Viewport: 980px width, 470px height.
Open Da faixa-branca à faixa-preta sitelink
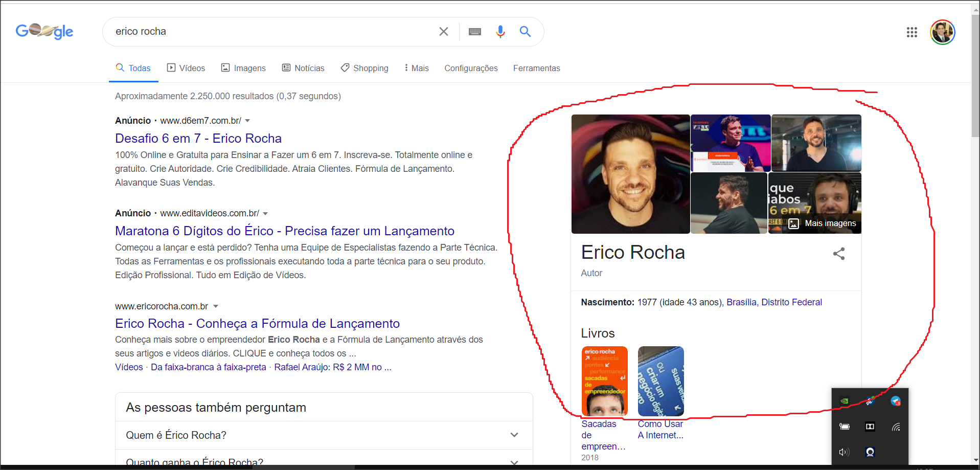pos(209,367)
